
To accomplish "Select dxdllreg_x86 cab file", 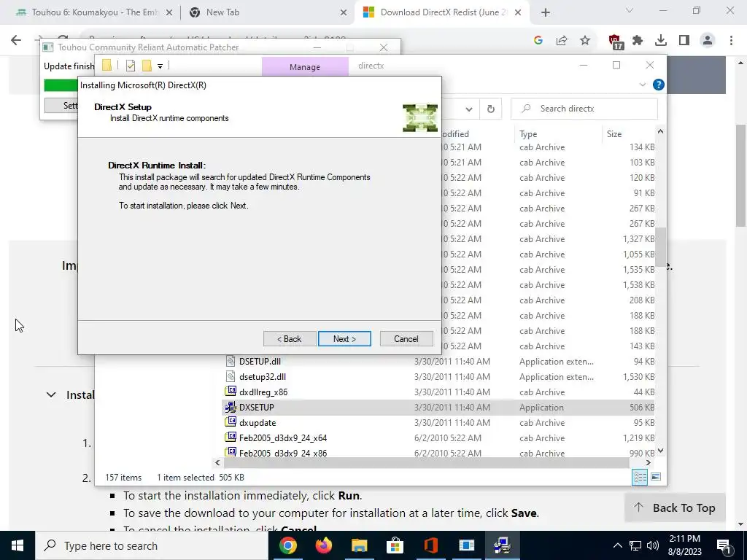I will point(438,392).
